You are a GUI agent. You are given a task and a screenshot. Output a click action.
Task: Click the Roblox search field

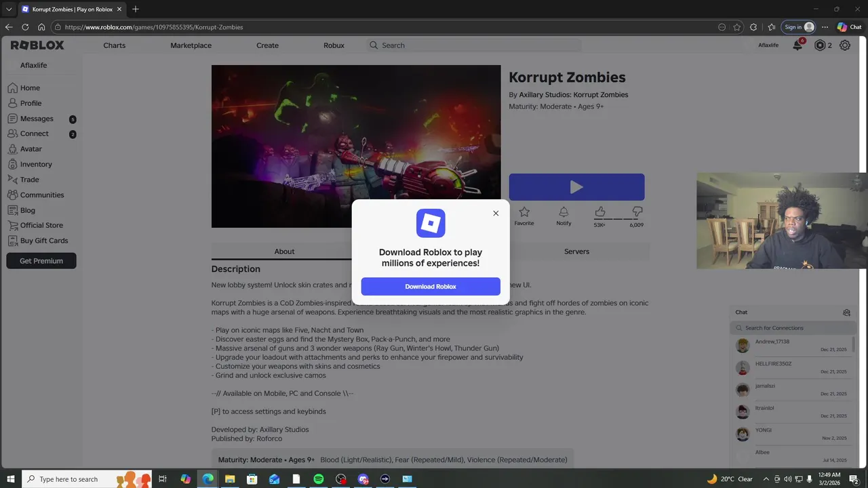coord(473,45)
